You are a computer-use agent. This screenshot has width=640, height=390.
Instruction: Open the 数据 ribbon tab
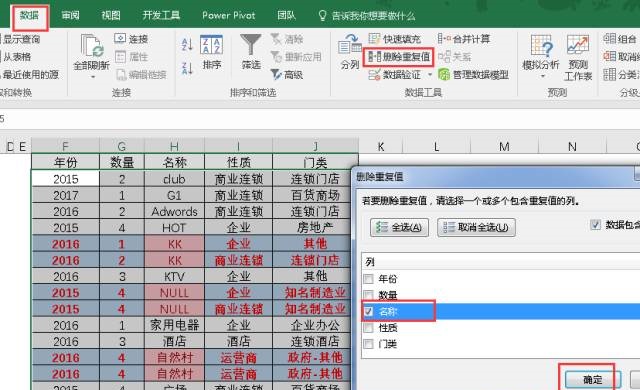[29, 16]
